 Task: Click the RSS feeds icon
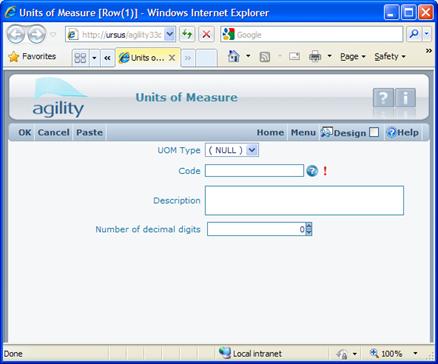tap(265, 57)
